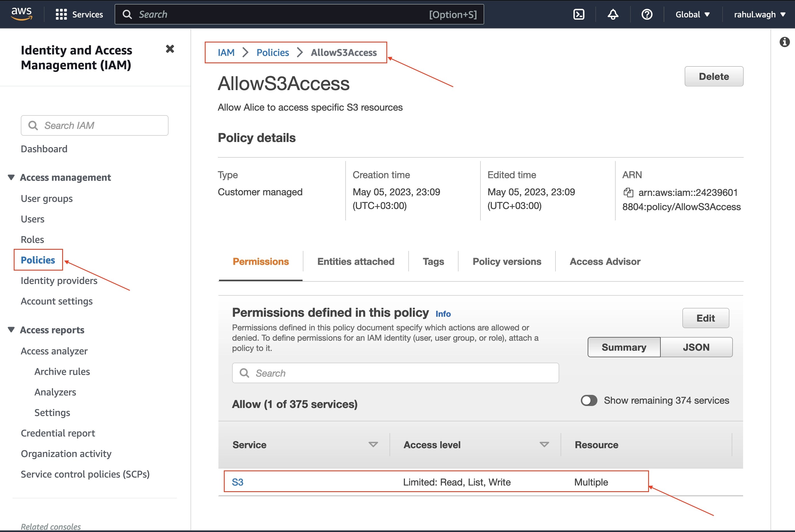The image size is (795, 532).
Task: Select the Summary view
Action: 624,347
